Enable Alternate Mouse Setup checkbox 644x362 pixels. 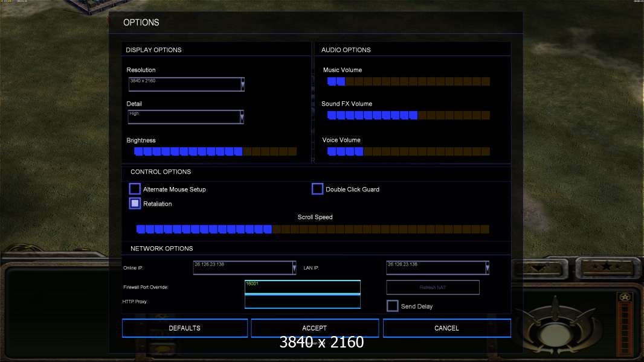(135, 189)
